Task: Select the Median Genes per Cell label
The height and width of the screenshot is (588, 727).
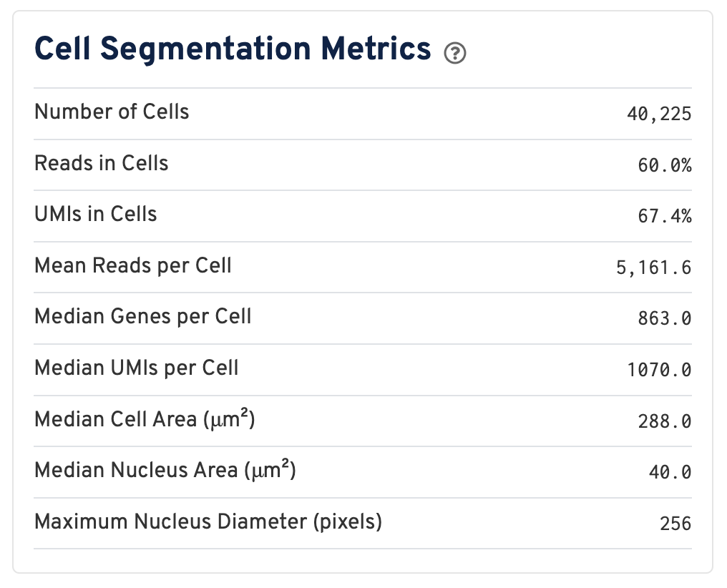Action: point(143,317)
